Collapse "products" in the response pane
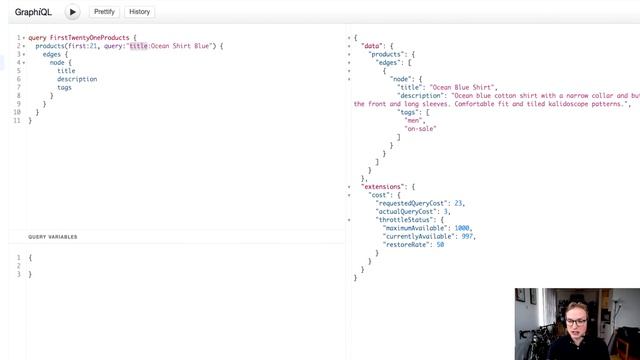The width and height of the screenshot is (640, 360). pyautogui.click(x=349, y=54)
